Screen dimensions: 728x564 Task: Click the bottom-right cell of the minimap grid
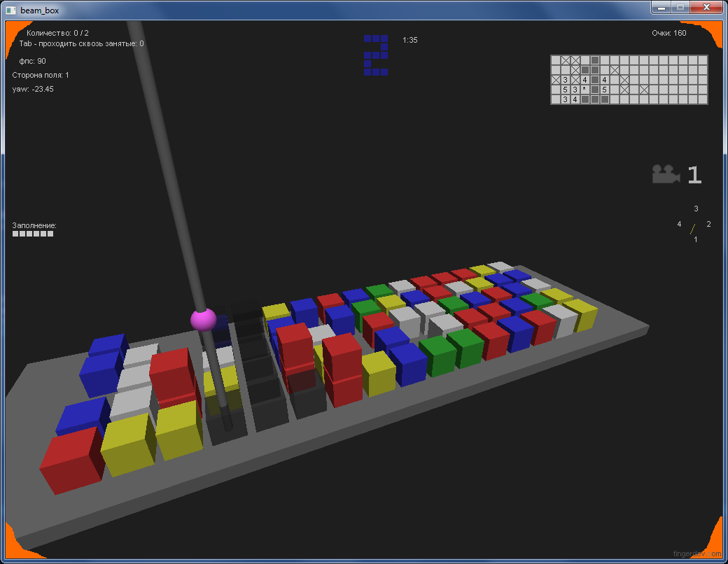pyautogui.click(x=702, y=99)
